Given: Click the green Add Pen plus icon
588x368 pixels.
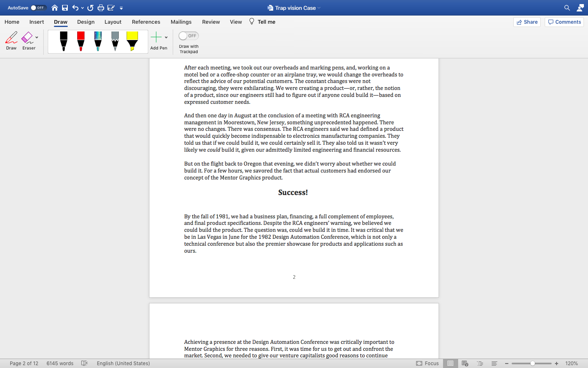Looking at the screenshot, I should (x=156, y=38).
